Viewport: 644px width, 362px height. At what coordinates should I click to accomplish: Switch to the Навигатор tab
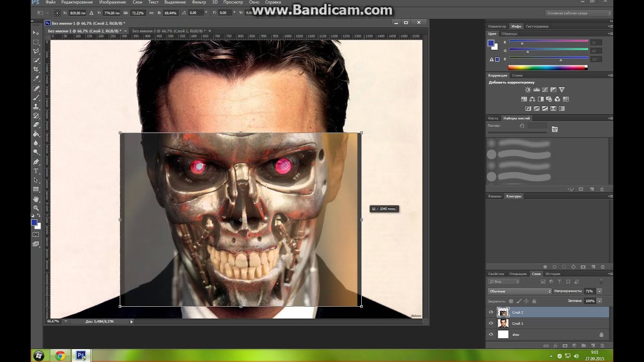[x=497, y=26]
